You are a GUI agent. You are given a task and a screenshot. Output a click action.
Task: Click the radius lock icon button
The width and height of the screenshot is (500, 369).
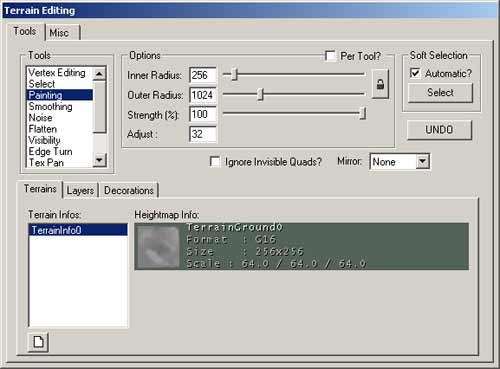coord(380,84)
